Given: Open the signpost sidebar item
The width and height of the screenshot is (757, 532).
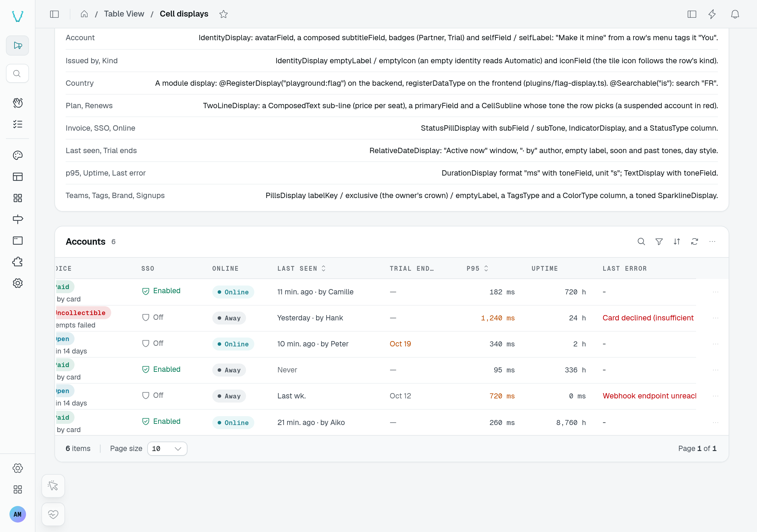Looking at the screenshot, I should click(x=17, y=220).
